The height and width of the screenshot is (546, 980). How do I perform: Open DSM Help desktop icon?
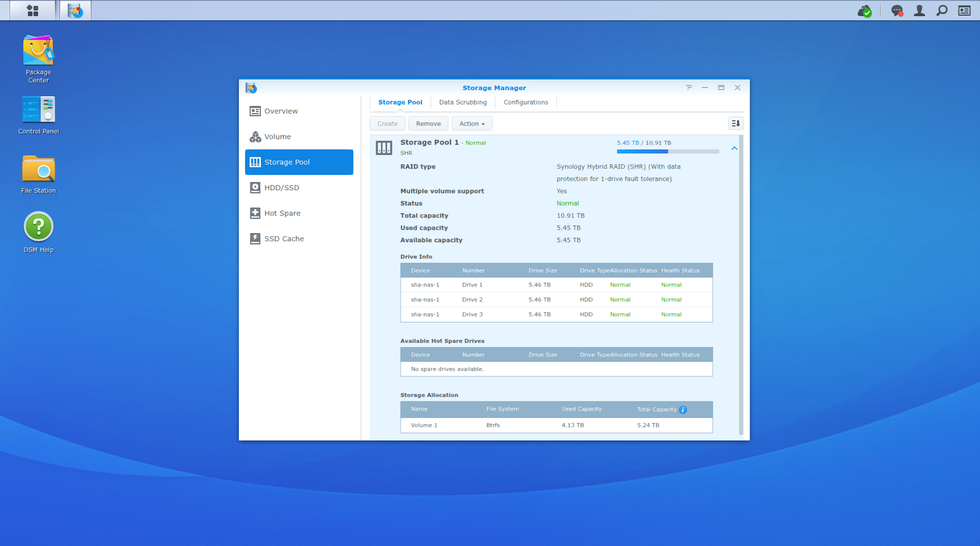[x=39, y=233]
